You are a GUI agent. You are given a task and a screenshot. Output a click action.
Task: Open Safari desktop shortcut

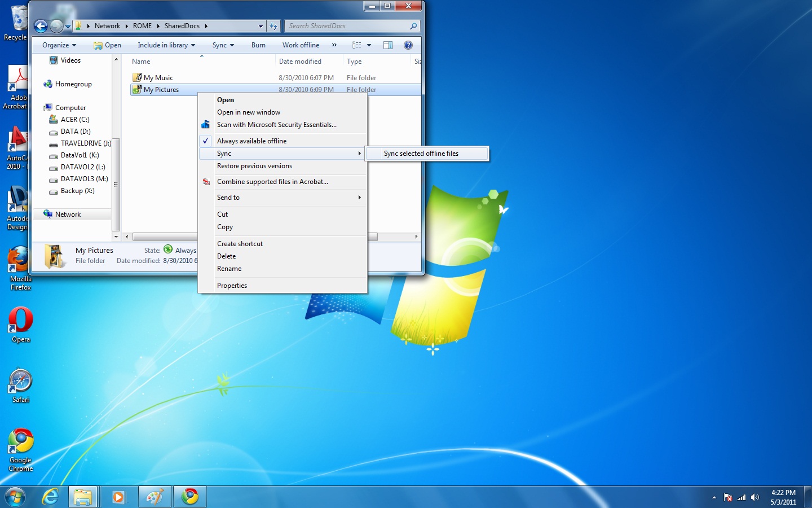point(20,386)
